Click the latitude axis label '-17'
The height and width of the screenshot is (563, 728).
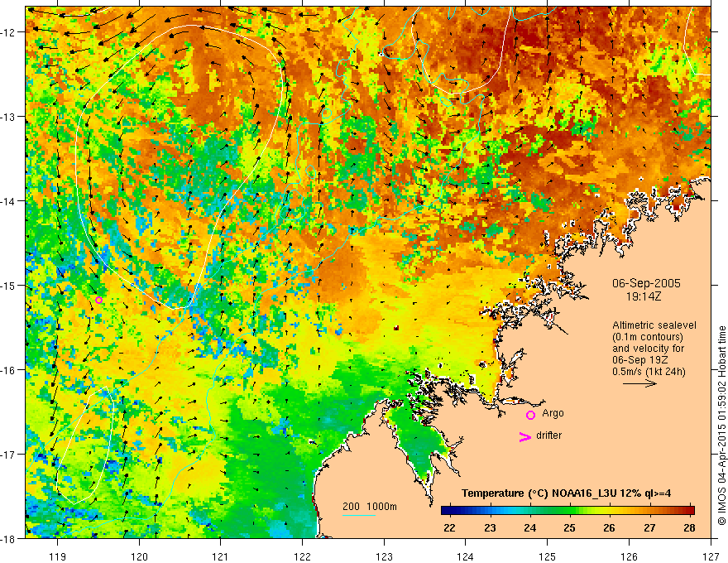(9, 454)
